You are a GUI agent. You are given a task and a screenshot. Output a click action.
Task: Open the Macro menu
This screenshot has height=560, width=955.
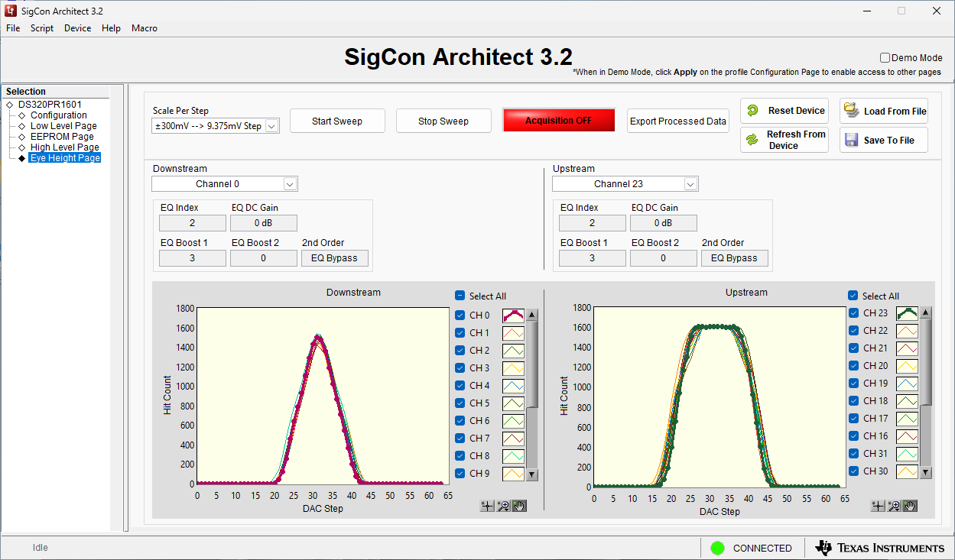point(144,28)
